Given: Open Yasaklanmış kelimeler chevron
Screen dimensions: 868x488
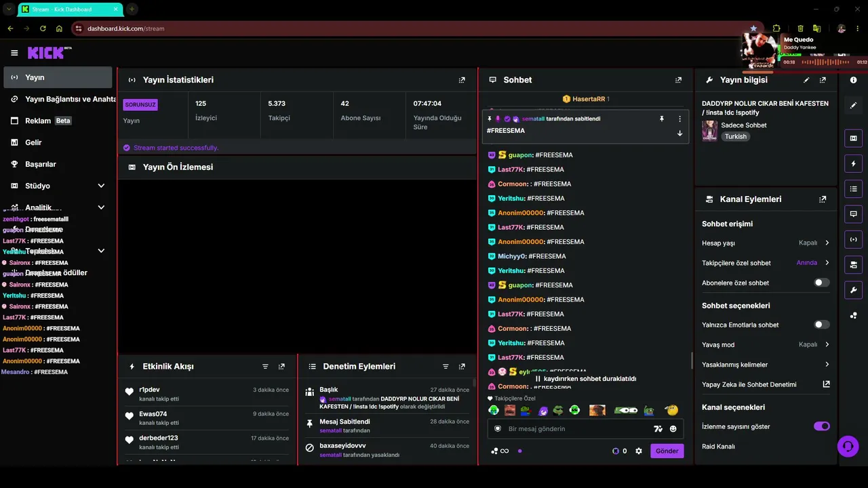Looking at the screenshot, I should pos(827,365).
